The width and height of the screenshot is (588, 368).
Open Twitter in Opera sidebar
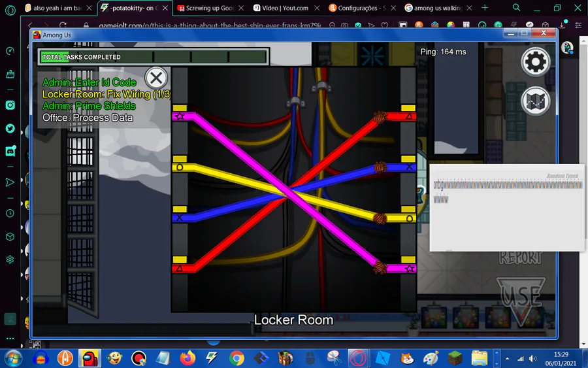(10, 128)
